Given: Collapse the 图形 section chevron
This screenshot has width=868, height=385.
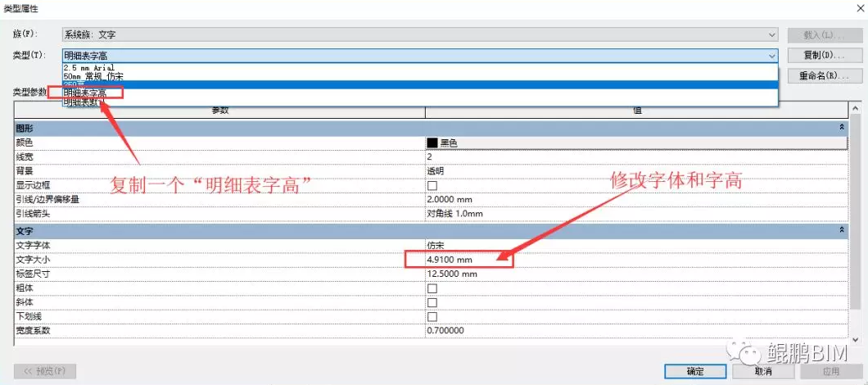Looking at the screenshot, I should click(842, 128).
